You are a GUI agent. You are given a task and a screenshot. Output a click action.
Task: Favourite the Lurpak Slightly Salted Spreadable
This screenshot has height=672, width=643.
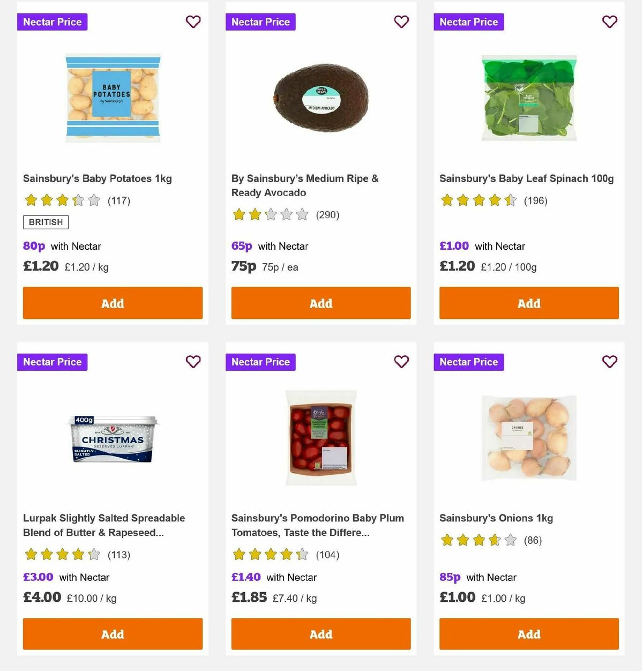tap(193, 362)
